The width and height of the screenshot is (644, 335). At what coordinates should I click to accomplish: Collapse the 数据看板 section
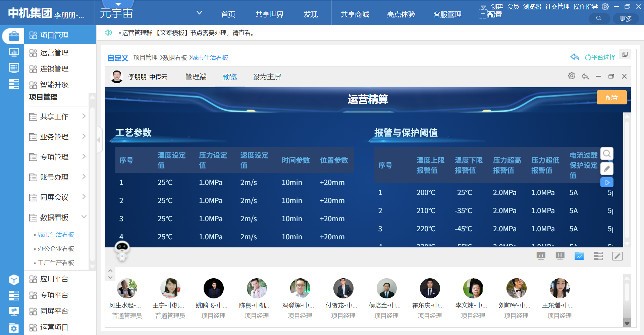(x=84, y=217)
